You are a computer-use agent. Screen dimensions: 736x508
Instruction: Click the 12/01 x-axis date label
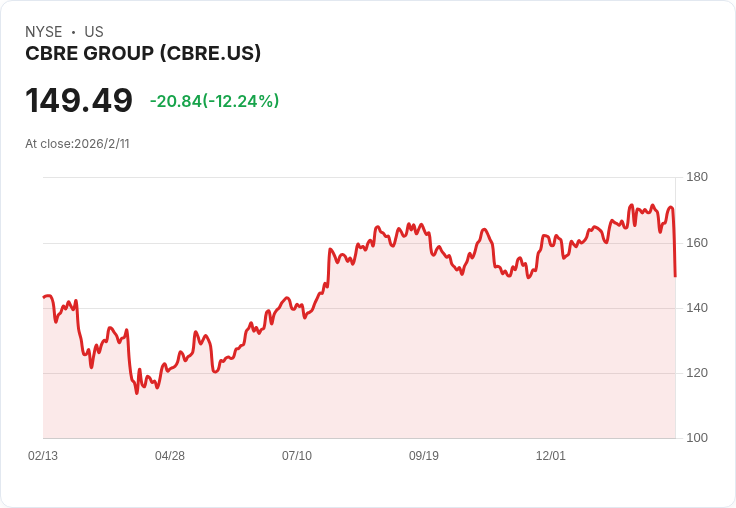click(x=551, y=455)
